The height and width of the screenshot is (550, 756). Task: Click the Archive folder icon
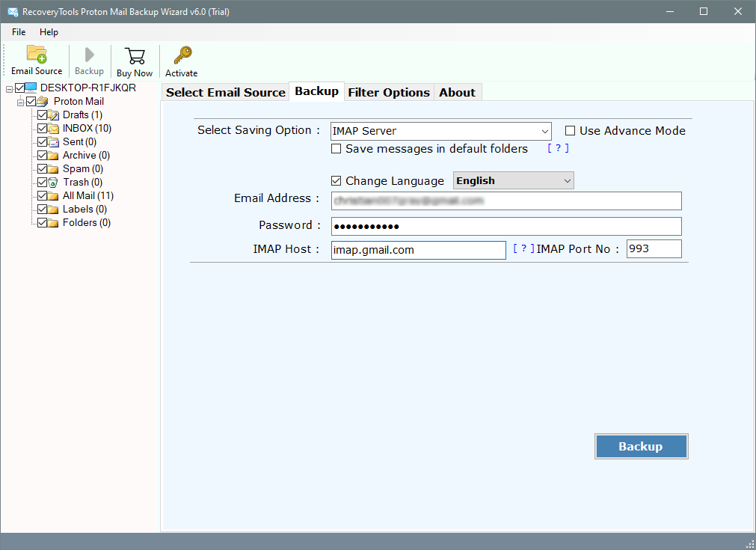tap(54, 156)
